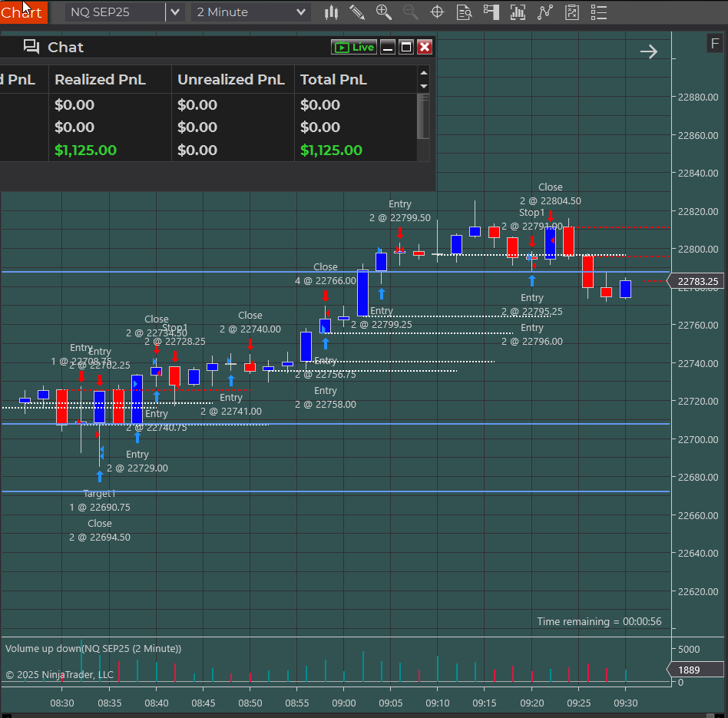Click the table scroll up arrow
728x718 pixels.
coord(423,73)
